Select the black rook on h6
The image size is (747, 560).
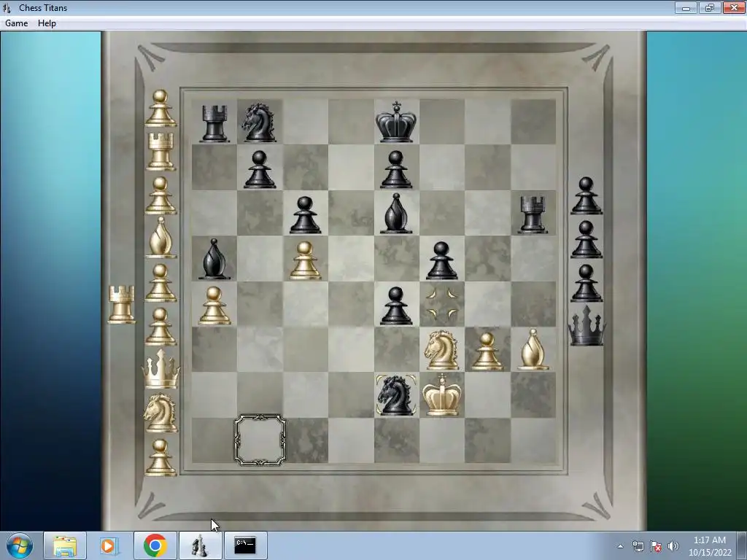[533, 214]
